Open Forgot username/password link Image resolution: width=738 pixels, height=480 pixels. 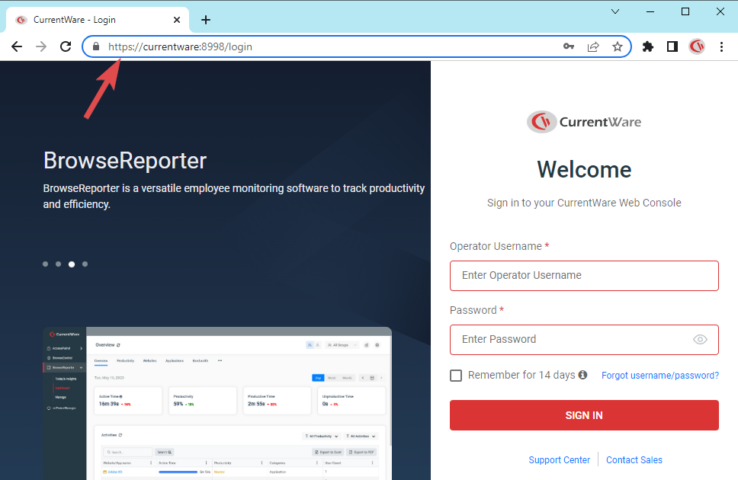point(660,376)
